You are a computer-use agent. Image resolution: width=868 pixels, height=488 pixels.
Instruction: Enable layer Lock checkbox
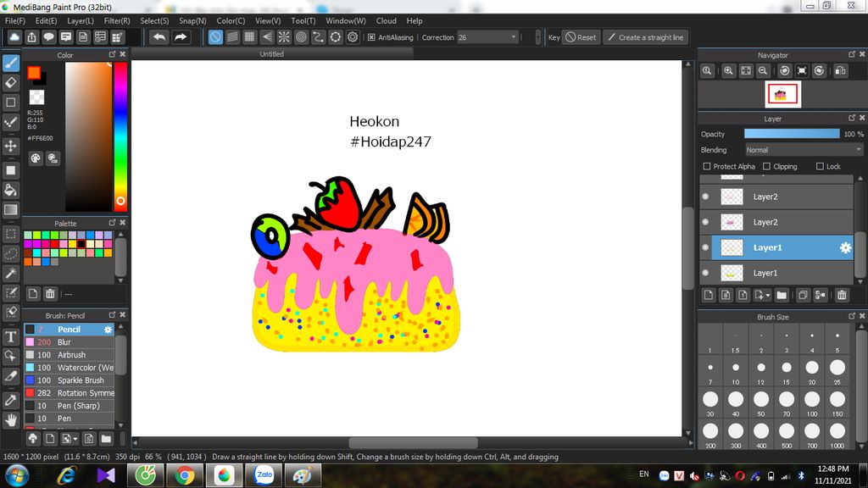tap(820, 167)
